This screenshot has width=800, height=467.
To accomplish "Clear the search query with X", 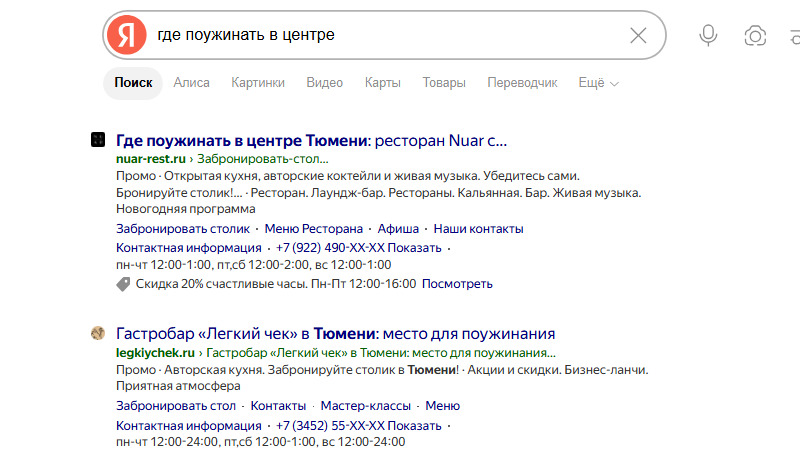I will click(x=638, y=36).
